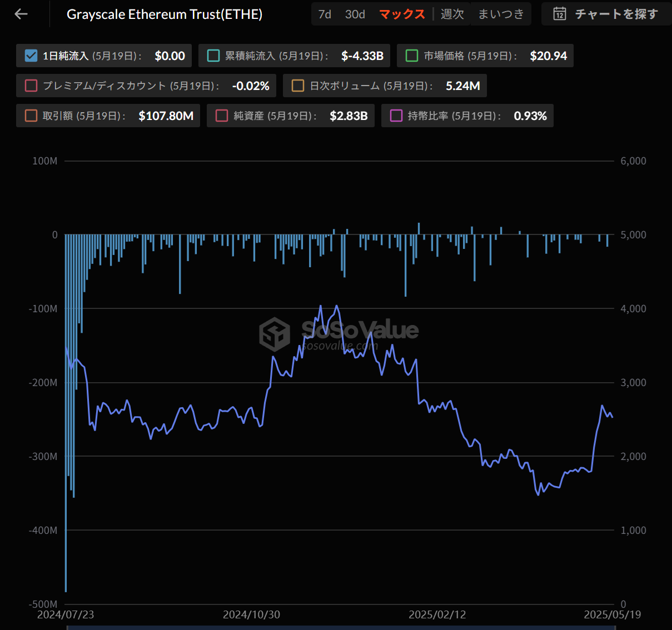Click the 2025/05/19 date axis label
The image size is (672, 630).
coord(612,614)
